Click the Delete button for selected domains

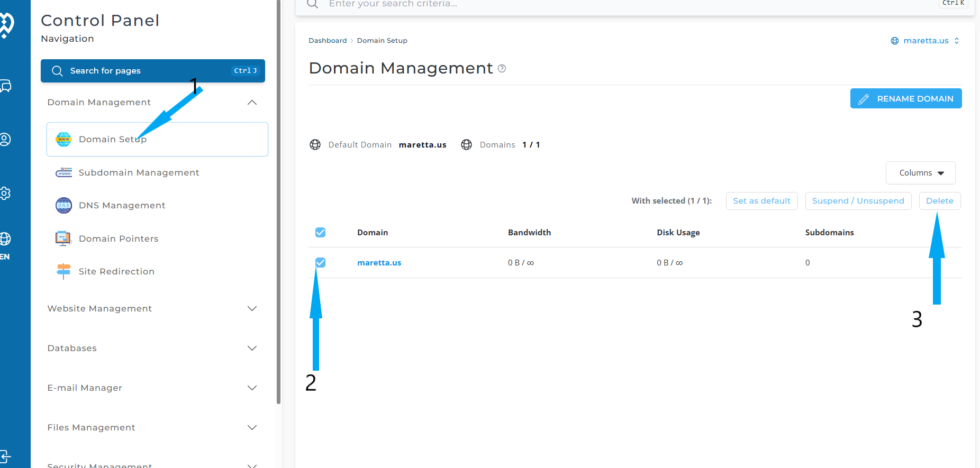click(x=939, y=201)
